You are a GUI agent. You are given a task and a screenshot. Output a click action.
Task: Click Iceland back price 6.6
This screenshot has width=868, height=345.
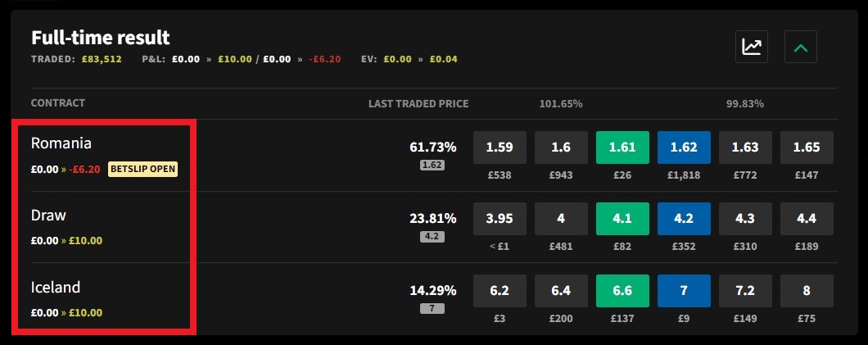(622, 291)
